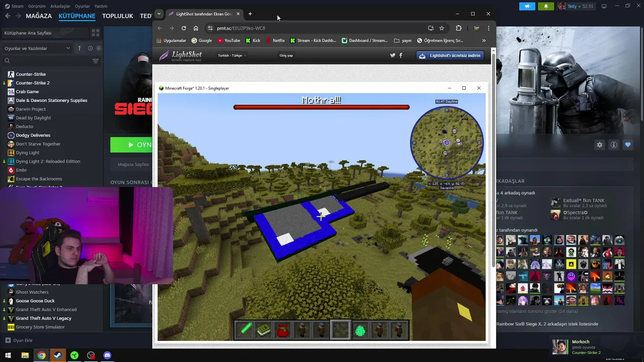Image resolution: width=644 pixels, height=362 pixels.
Task: Filter ready-to-play games icon
Action: click(99, 48)
